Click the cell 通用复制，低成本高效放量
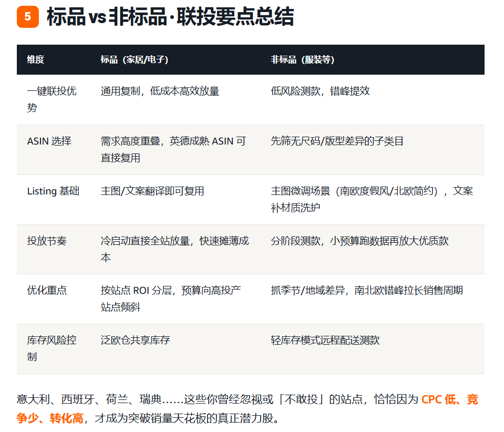 [160, 91]
